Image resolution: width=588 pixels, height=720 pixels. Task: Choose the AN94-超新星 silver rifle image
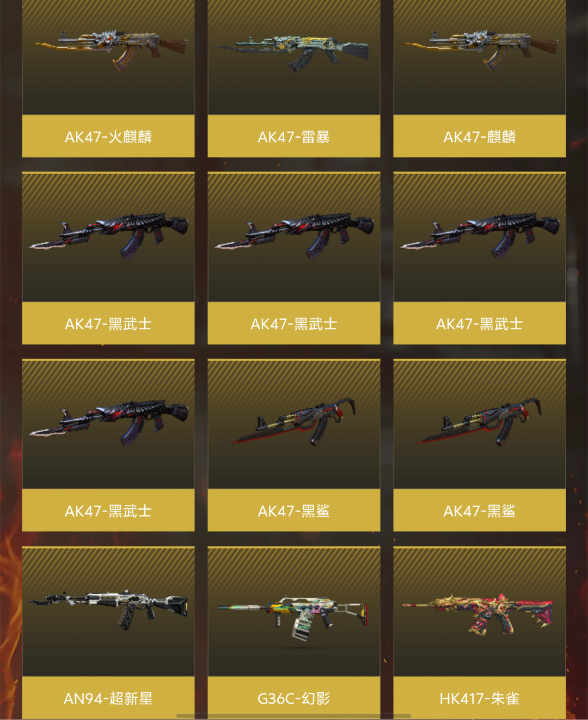(108, 608)
